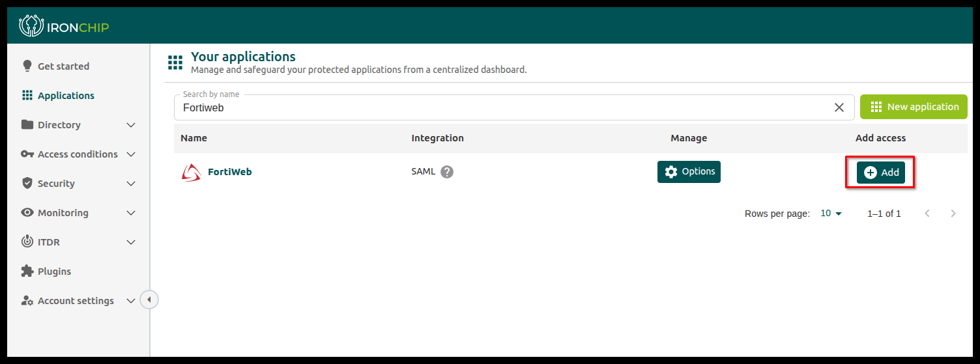
Task: Click the SAML help question mark icon
Action: click(447, 172)
